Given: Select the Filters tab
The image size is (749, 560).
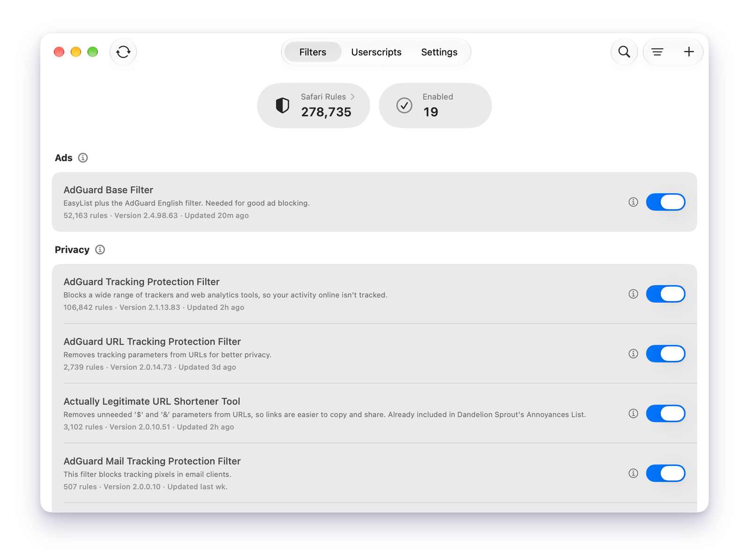Looking at the screenshot, I should pyautogui.click(x=313, y=52).
